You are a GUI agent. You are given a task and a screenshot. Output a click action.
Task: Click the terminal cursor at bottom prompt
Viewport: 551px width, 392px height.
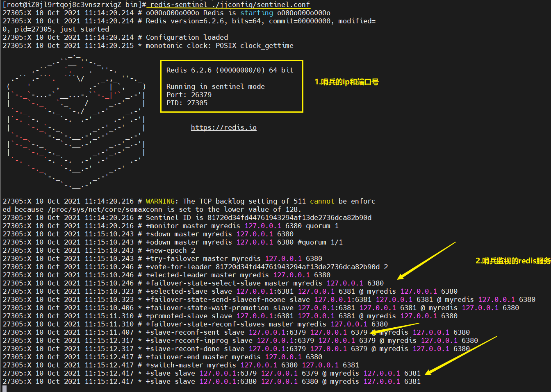tap(5, 389)
